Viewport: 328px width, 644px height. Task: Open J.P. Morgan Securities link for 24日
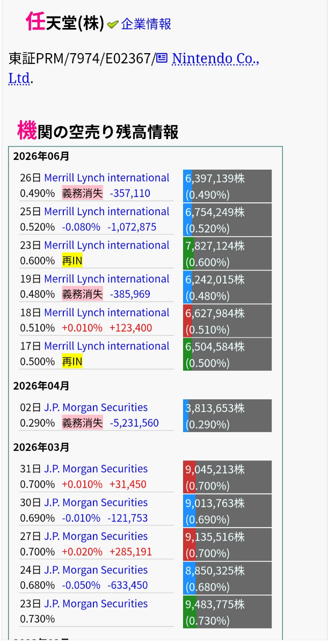coord(96,570)
